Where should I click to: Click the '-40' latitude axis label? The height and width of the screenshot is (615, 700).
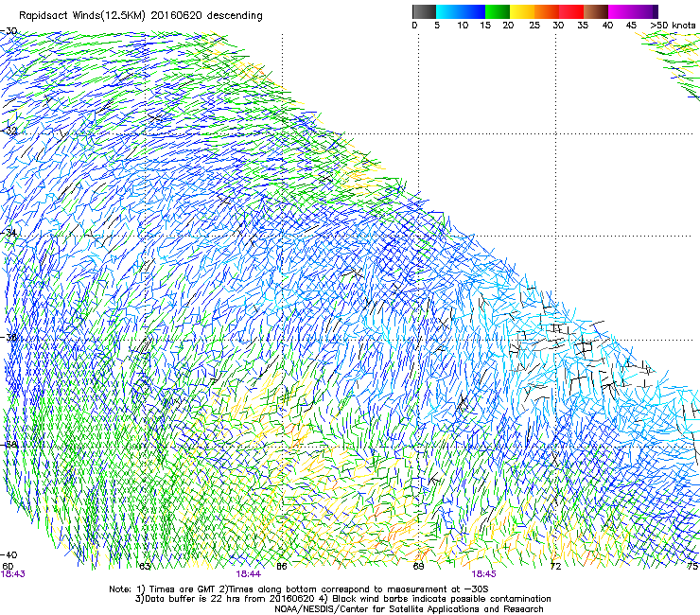tap(9, 555)
